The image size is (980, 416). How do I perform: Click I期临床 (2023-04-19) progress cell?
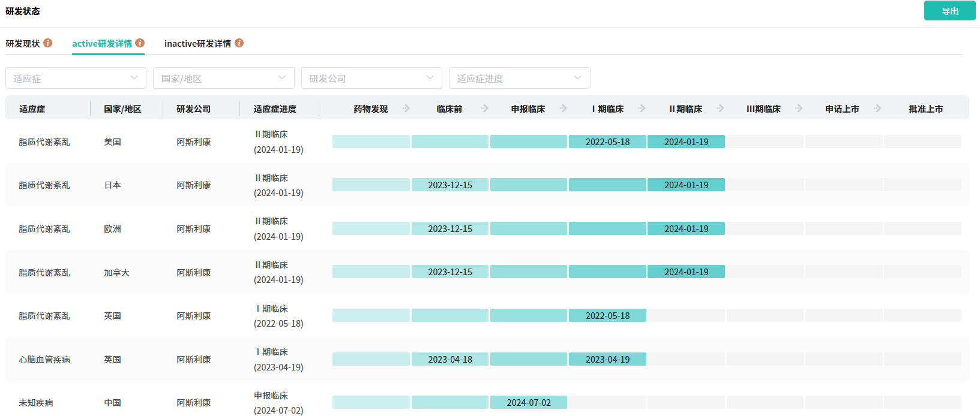click(278, 360)
